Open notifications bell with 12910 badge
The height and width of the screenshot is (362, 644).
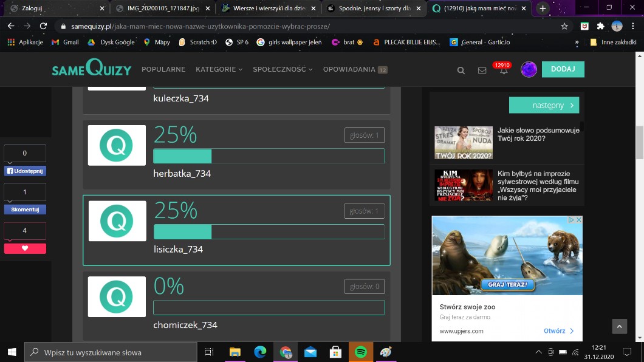click(503, 70)
